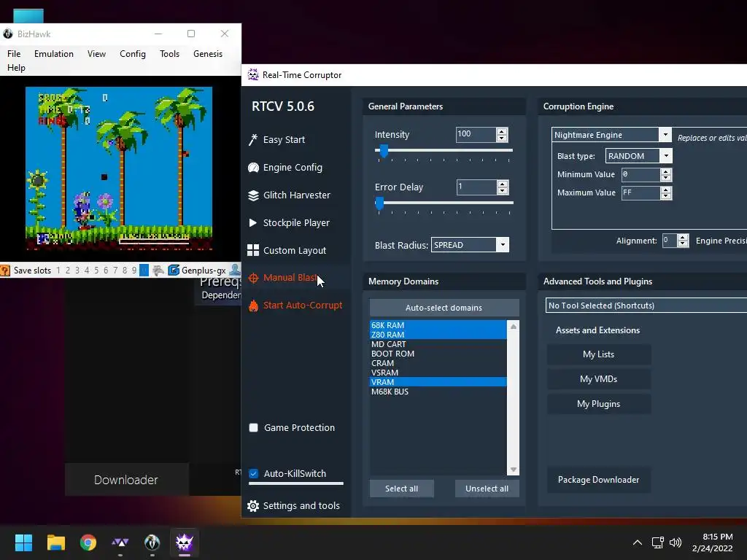Screen dimensions: 747x560
Task: Click the gamepad icon in BizHawk status bar
Action: 158,271
